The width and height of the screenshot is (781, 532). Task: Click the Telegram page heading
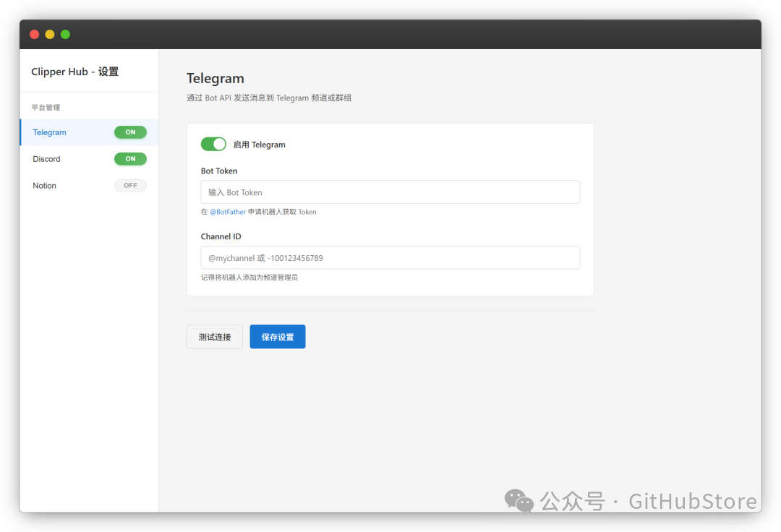point(215,79)
